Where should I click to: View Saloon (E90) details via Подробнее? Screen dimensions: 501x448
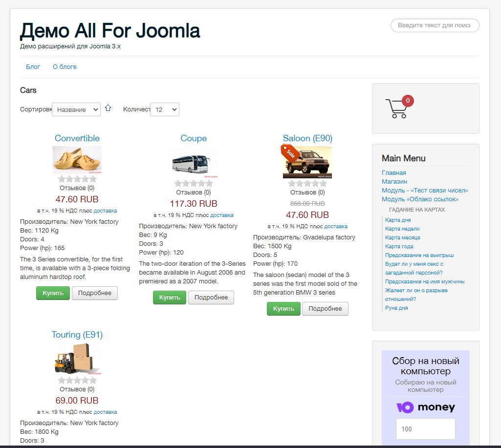tap(325, 309)
